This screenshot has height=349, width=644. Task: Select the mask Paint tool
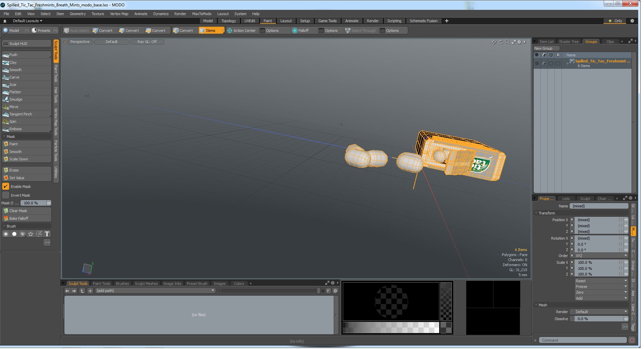(26, 144)
